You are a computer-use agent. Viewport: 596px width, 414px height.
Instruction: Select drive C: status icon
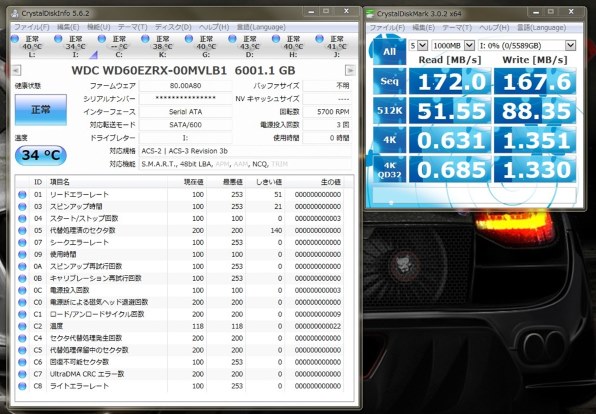(x=102, y=39)
